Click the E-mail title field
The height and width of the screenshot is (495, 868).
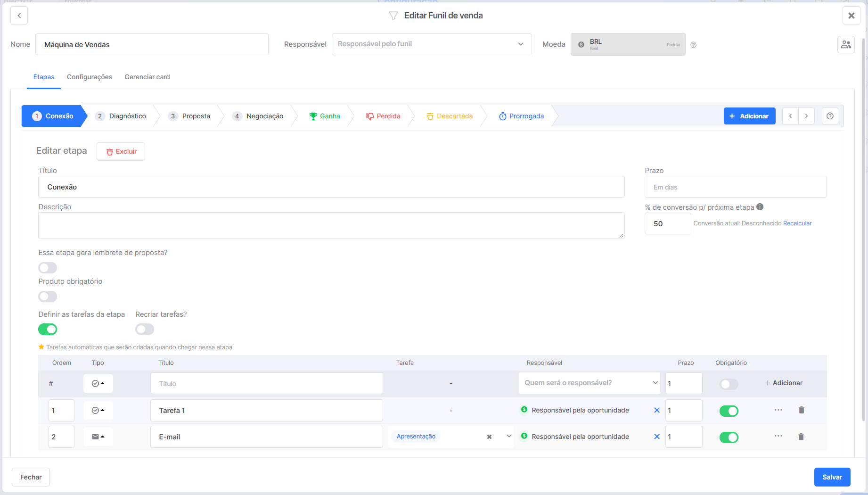point(267,437)
